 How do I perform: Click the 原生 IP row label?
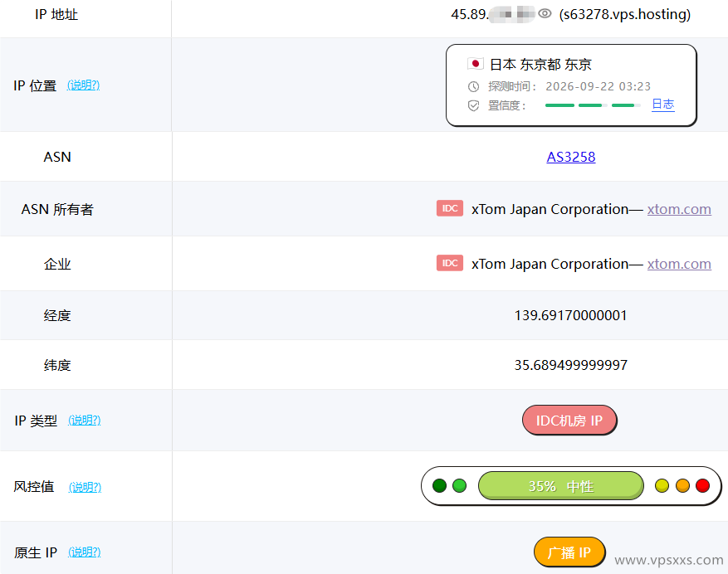pos(36,552)
